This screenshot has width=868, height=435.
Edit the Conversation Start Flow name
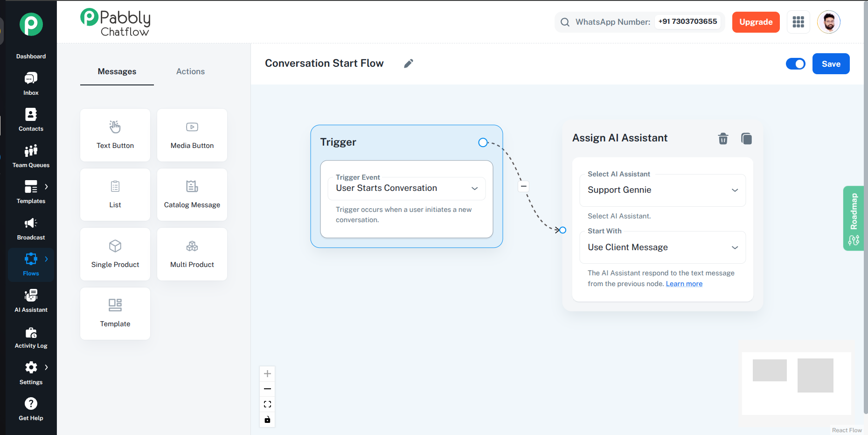pyautogui.click(x=408, y=63)
